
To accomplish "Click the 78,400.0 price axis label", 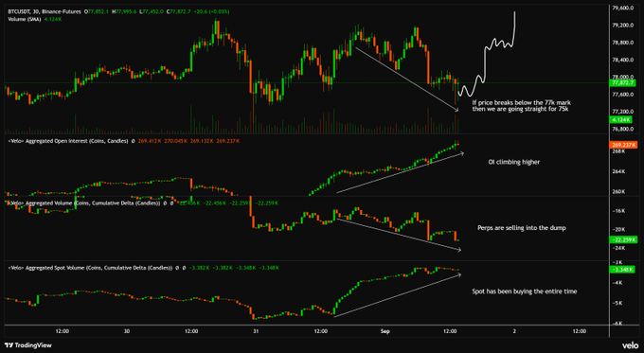I will tap(623, 60).
